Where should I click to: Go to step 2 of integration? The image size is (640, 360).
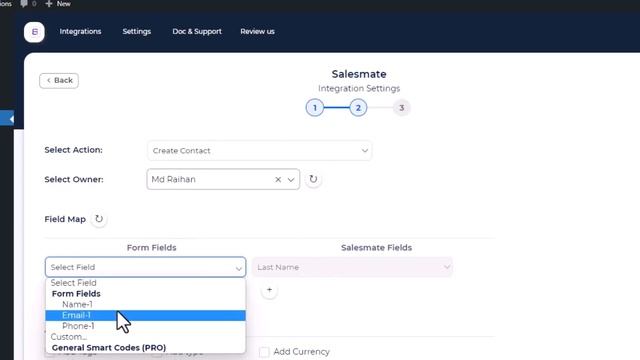[x=358, y=108]
